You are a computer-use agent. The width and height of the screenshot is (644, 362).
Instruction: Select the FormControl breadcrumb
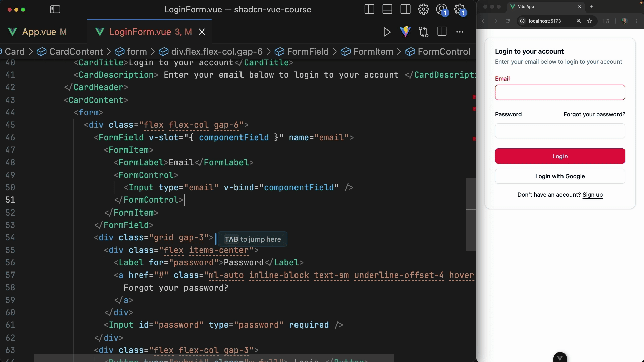click(x=438, y=52)
